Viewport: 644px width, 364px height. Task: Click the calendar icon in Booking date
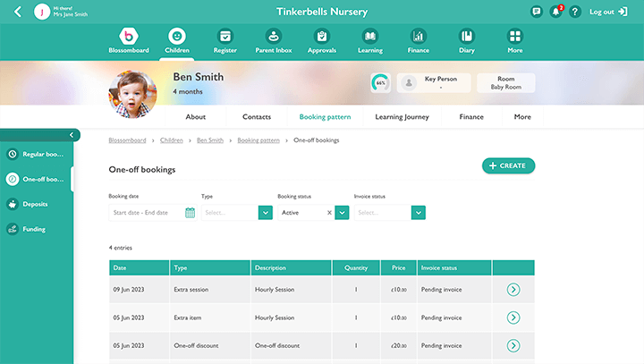190,212
